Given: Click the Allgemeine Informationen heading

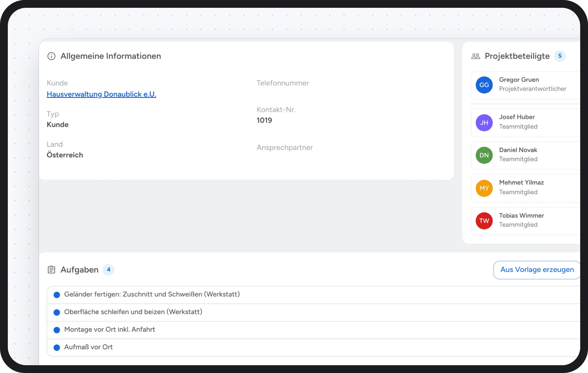Looking at the screenshot, I should (111, 56).
